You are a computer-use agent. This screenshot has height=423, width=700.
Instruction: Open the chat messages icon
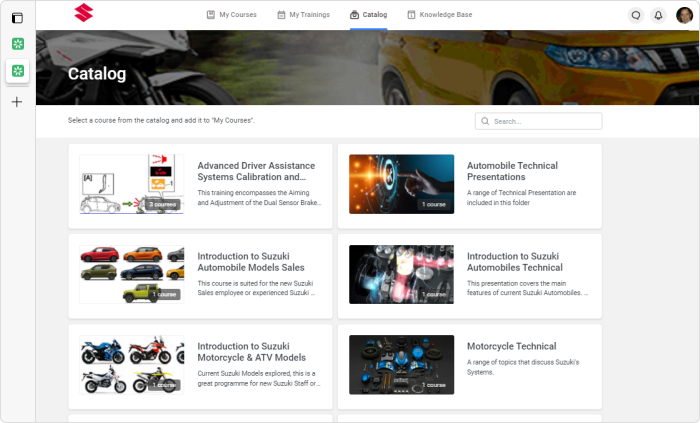[x=636, y=15]
